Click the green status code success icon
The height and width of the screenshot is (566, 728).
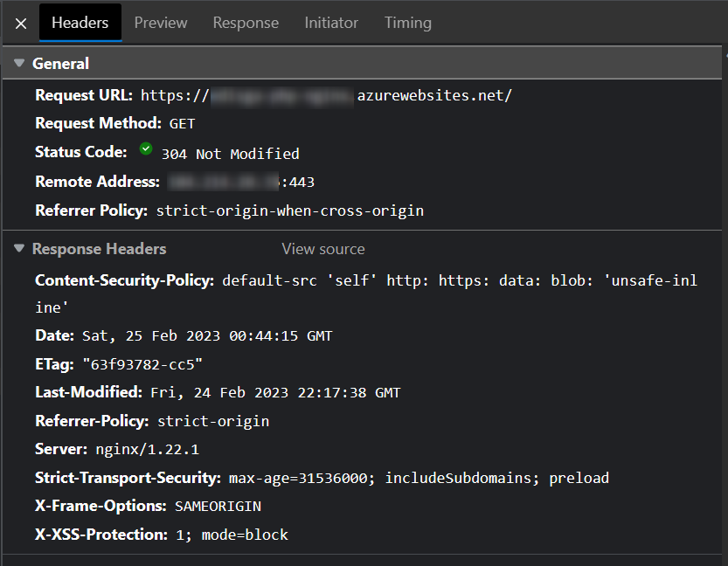tap(146, 150)
